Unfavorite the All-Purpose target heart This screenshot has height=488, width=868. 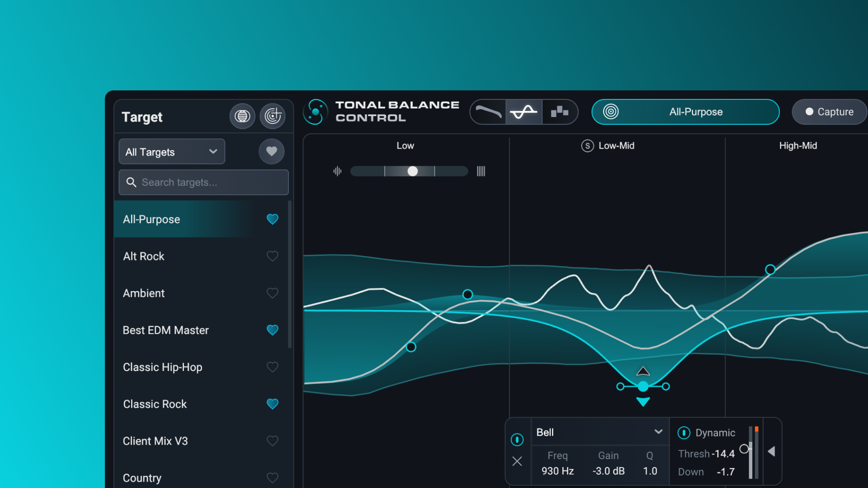coord(272,219)
